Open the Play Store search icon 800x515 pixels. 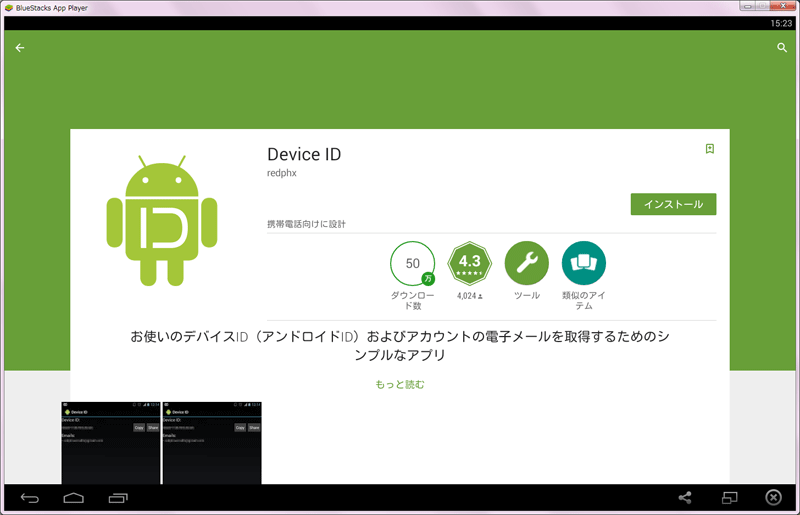click(782, 47)
